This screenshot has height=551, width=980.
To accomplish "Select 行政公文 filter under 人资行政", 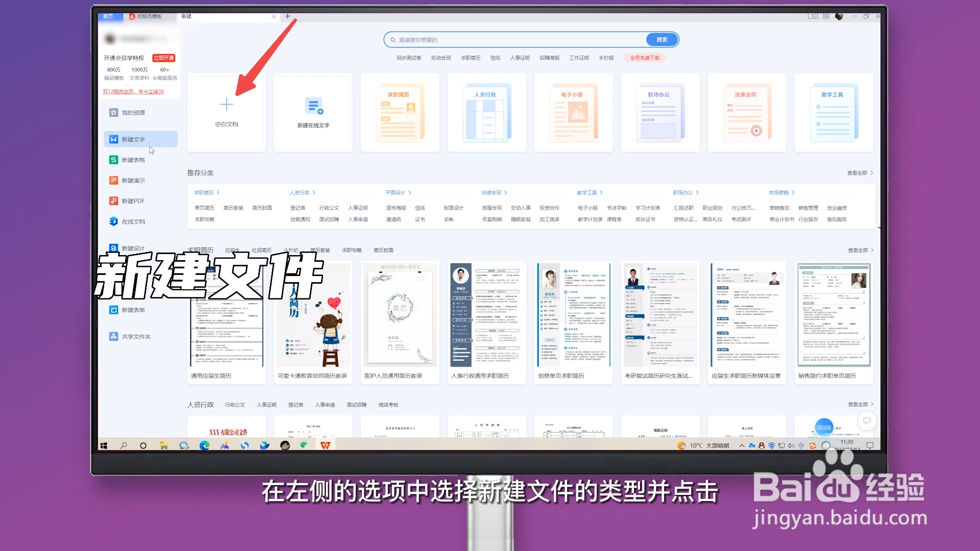I will click(235, 405).
